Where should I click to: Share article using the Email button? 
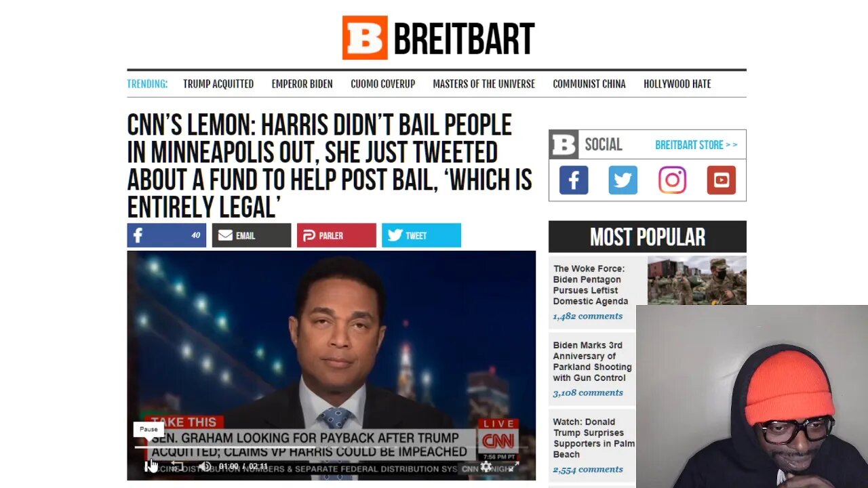[251, 235]
